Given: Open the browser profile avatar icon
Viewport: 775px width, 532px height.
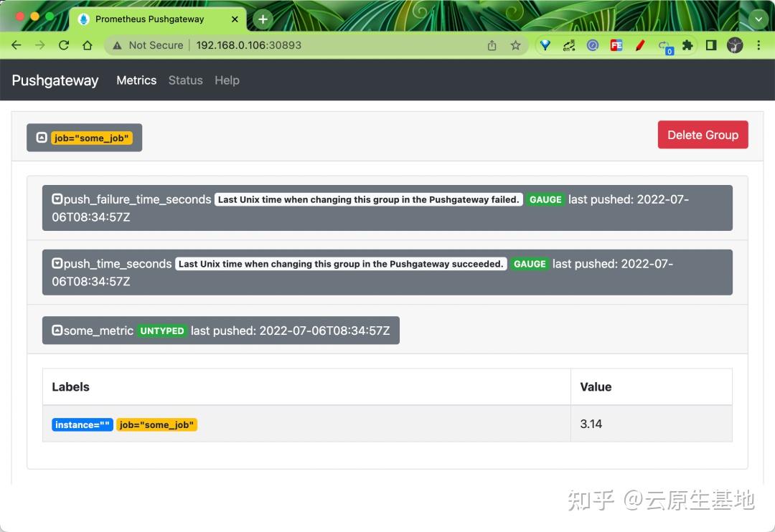Looking at the screenshot, I should click(735, 44).
